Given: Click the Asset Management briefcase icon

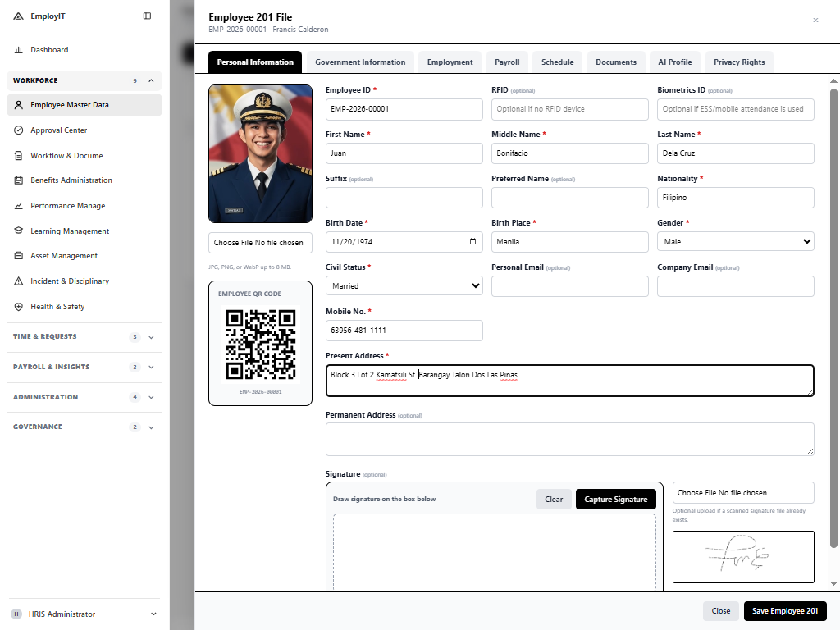Looking at the screenshot, I should pyautogui.click(x=18, y=256).
